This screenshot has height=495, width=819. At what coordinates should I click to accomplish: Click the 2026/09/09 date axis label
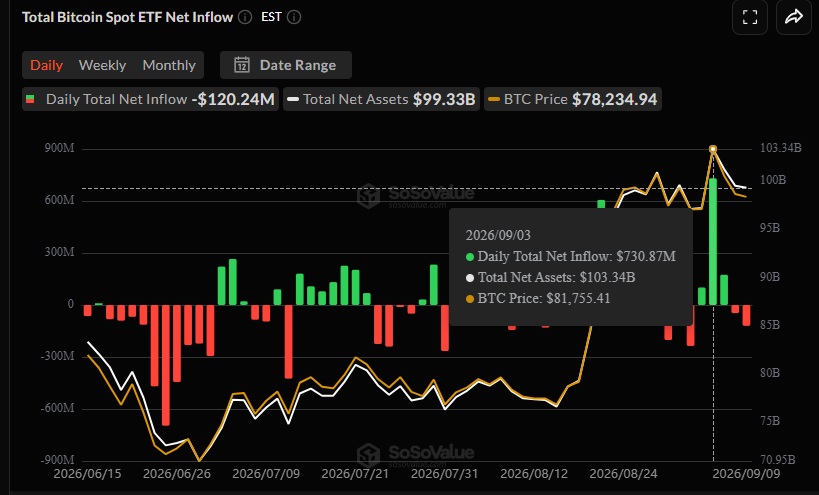(x=746, y=474)
